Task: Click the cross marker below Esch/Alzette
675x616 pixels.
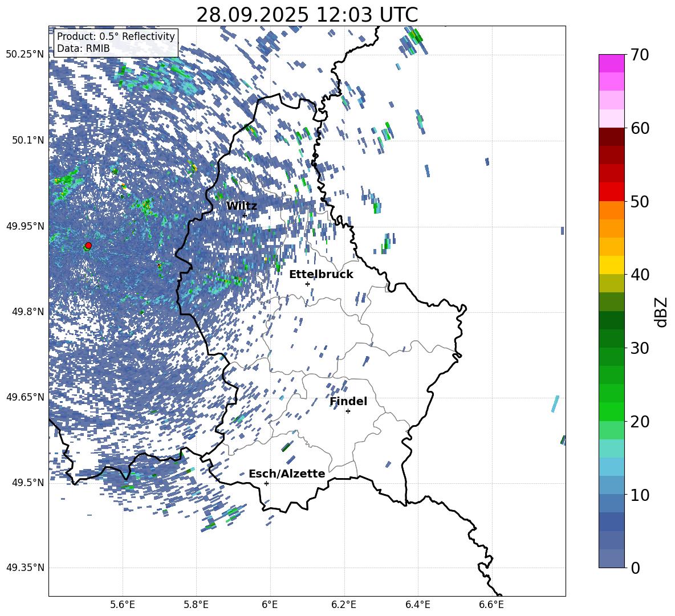Action: tap(266, 483)
